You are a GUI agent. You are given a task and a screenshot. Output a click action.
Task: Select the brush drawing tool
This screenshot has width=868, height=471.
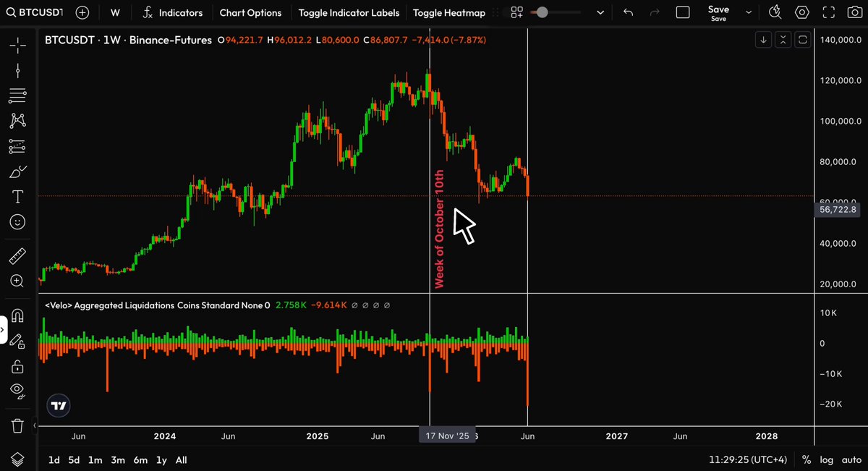click(x=18, y=171)
